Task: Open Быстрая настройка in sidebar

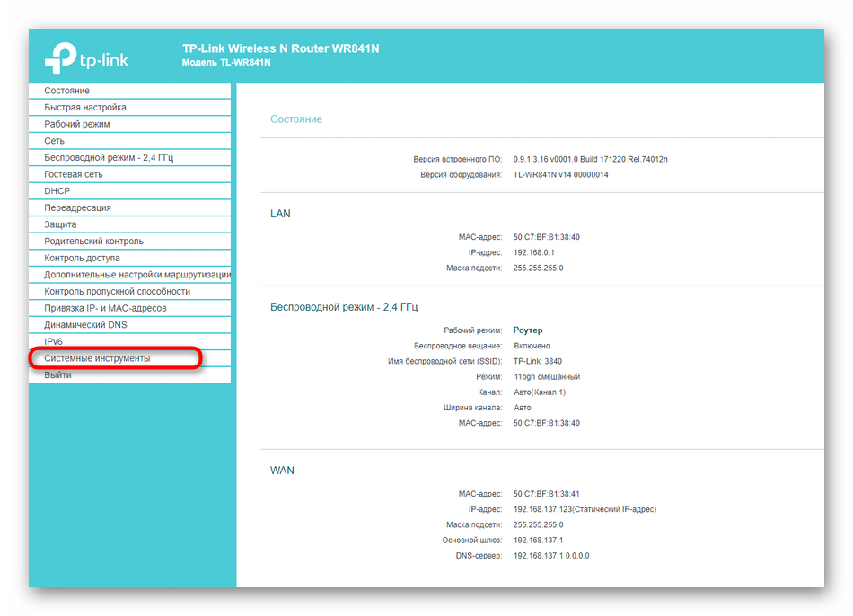Action: point(85,108)
